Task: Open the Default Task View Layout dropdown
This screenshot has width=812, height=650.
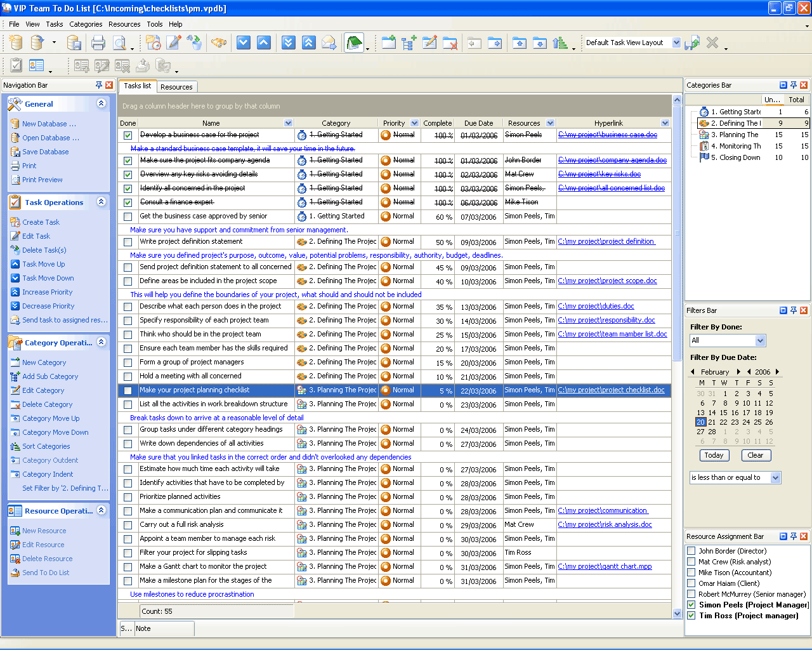Action: click(x=676, y=43)
